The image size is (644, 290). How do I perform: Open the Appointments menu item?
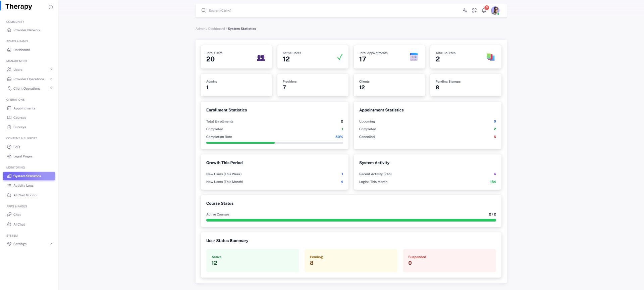(x=24, y=108)
